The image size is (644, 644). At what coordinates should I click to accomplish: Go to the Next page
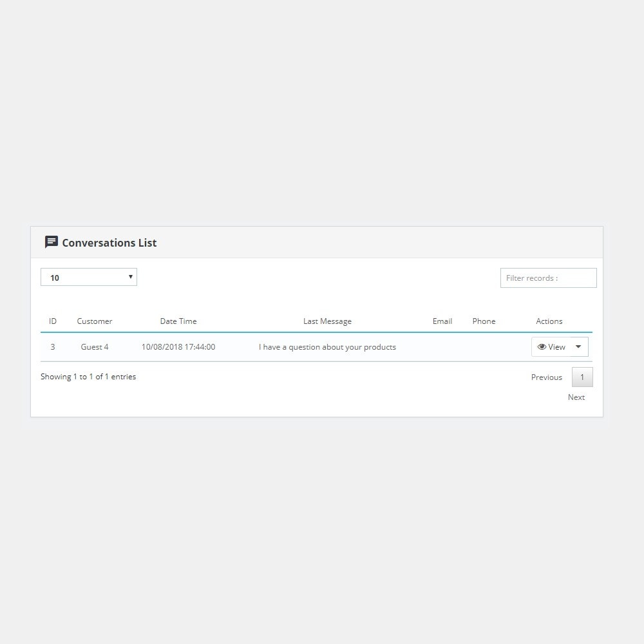(576, 397)
